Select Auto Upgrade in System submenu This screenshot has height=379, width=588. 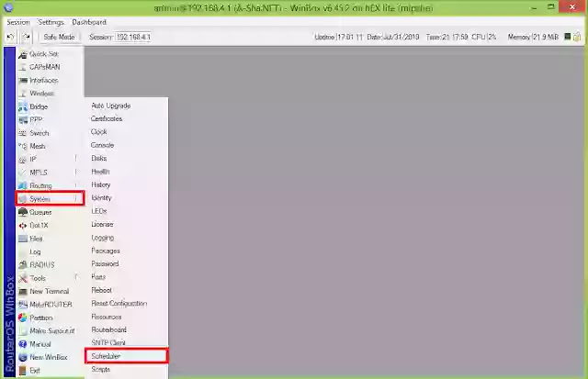[127, 106]
